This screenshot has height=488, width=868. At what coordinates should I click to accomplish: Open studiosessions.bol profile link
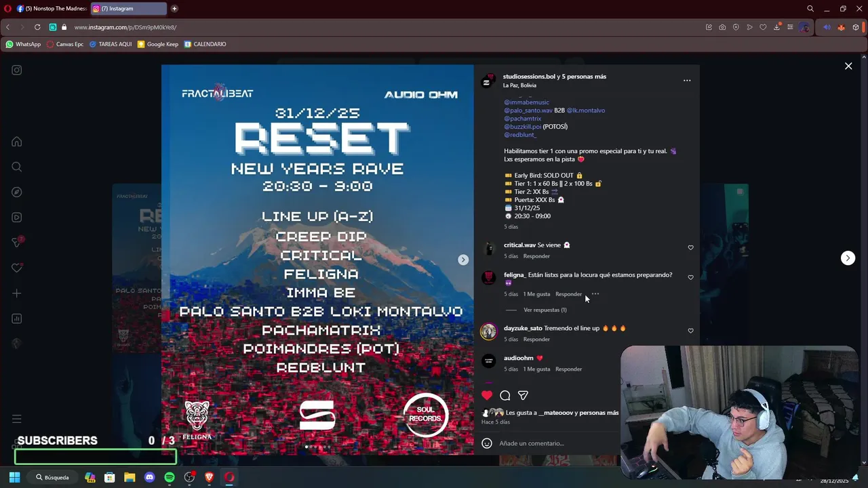point(529,77)
